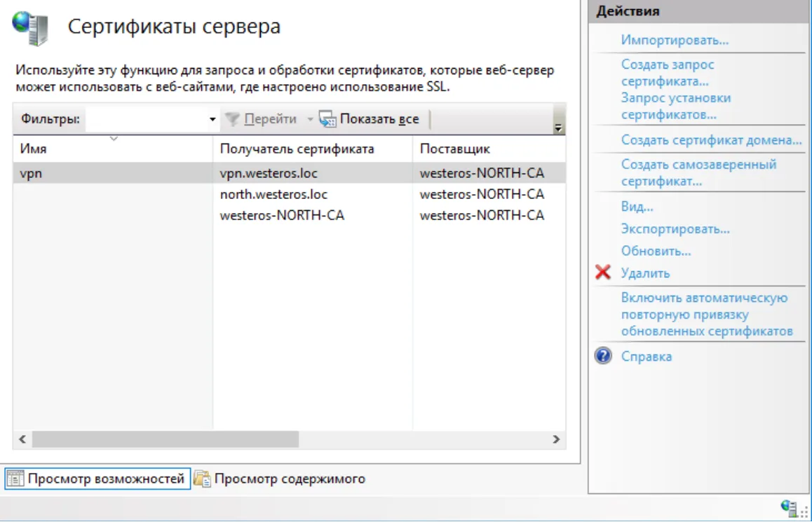
Task: Click the Показать все button label
Action: click(379, 119)
